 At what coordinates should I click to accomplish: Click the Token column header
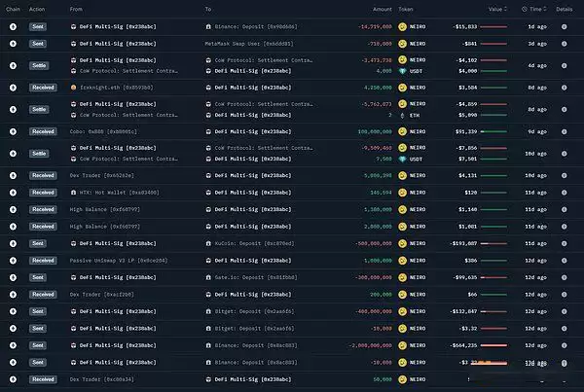click(406, 9)
